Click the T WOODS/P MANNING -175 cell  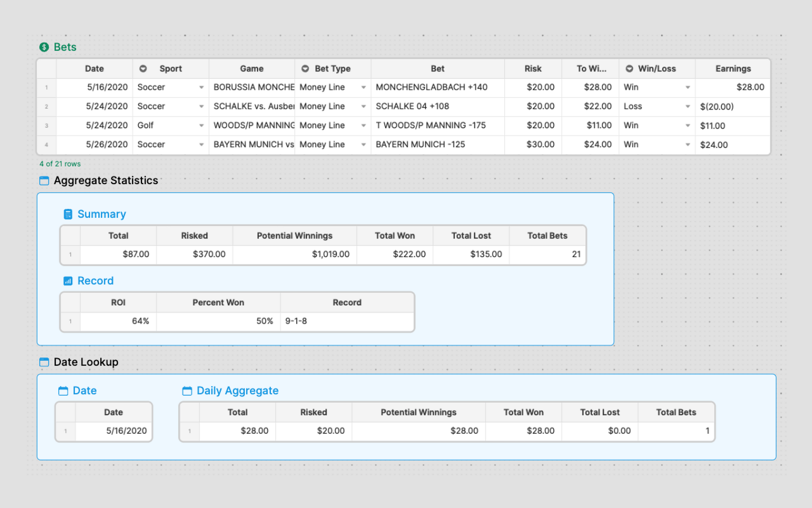pyautogui.click(x=438, y=125)
